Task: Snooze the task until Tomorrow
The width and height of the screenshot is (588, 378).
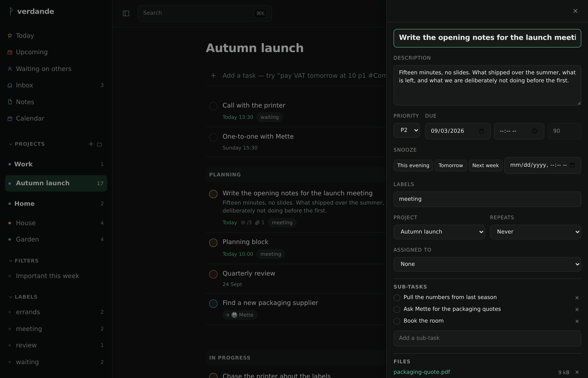Action: click(x=451, y=166)
